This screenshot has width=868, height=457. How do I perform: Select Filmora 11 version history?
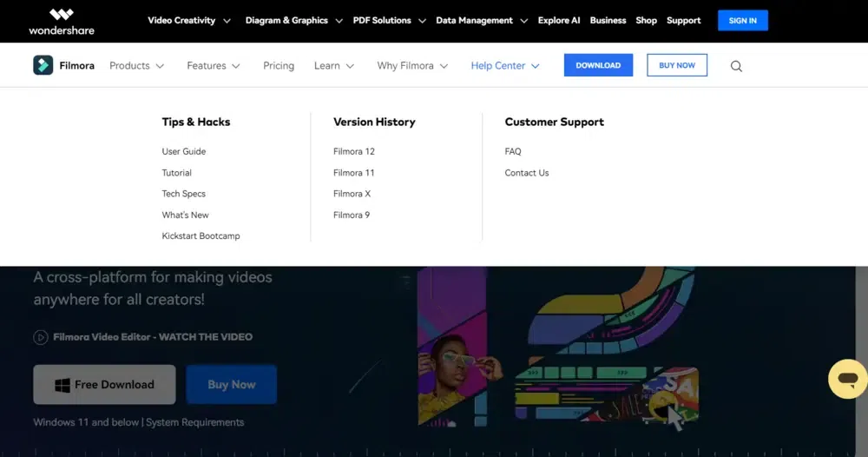(x=354, y=173)
